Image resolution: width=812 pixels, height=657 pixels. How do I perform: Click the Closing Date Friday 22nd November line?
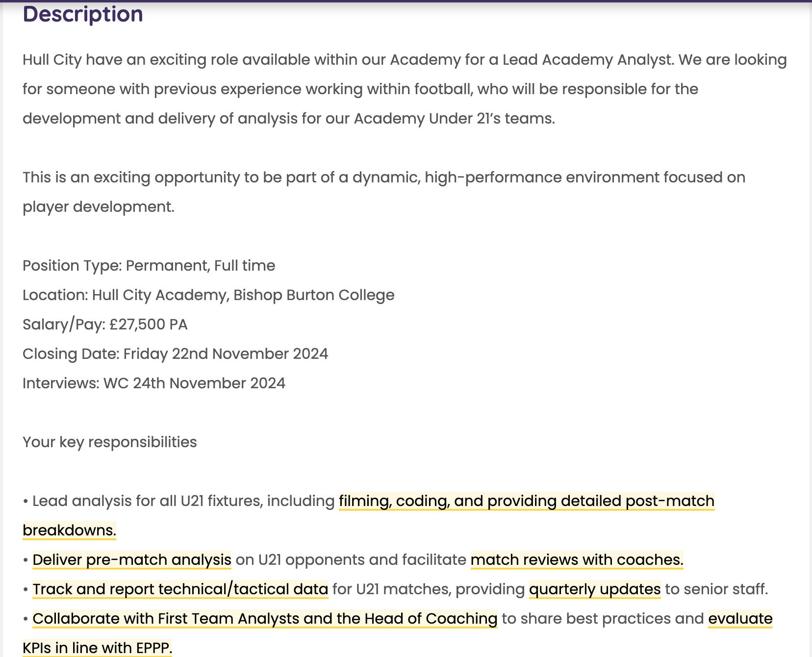pos(175,354)
